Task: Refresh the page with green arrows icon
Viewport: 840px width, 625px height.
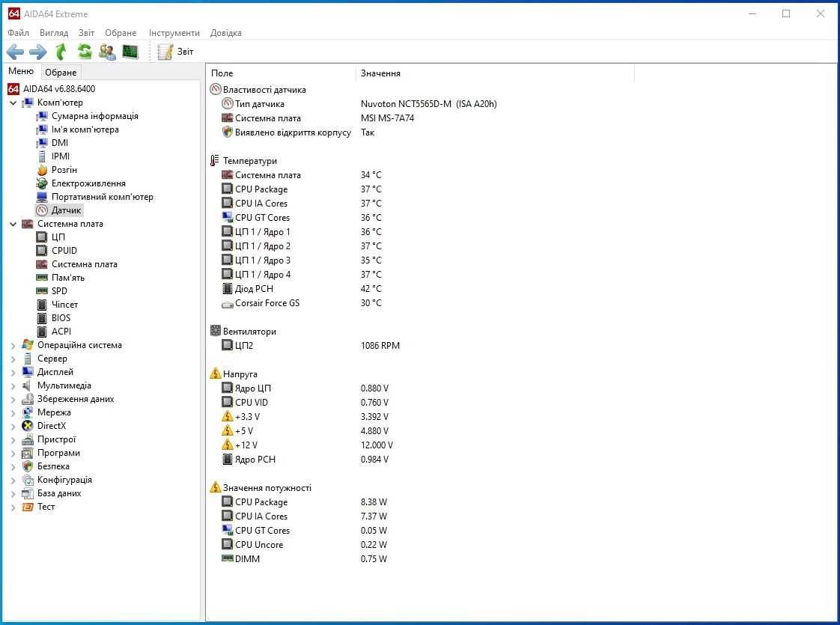Action: tap(85, 52)
